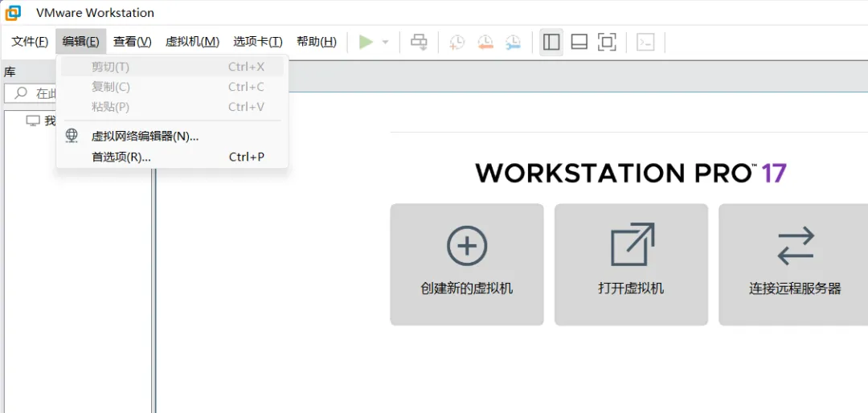This screenshot has height=413, width=868.
Task: Click the two-arrows icon for remote server
Action: click(796, 246)
